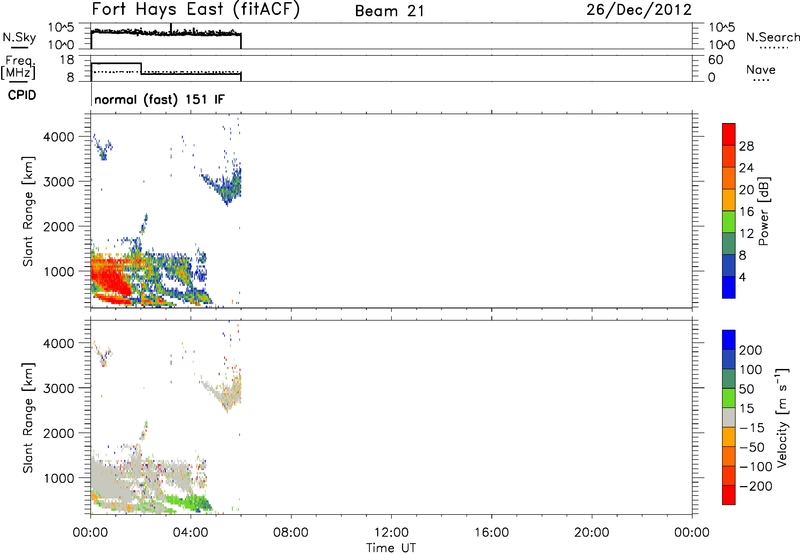The width and height of the screenshot is (800, 554).
Task: Click the '200' label on Velocity colorbar
Action: pos(751,350)
